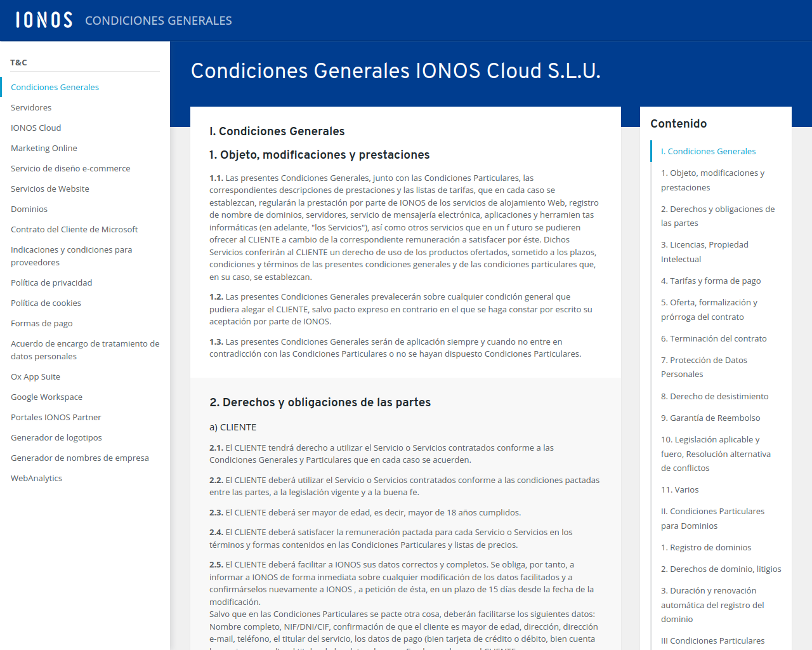Click the 'a) CLIENTE' subheading
This screenshot has height=650, width=812.
point(233,427)
